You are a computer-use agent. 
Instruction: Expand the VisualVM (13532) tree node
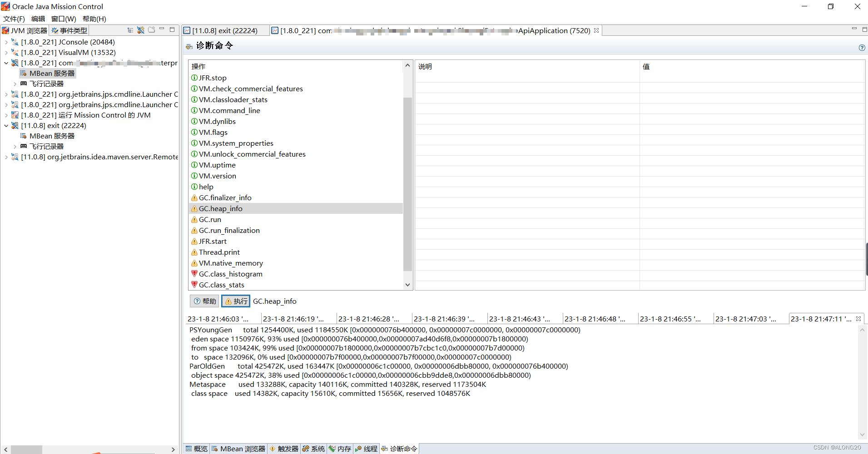[6, 52]
